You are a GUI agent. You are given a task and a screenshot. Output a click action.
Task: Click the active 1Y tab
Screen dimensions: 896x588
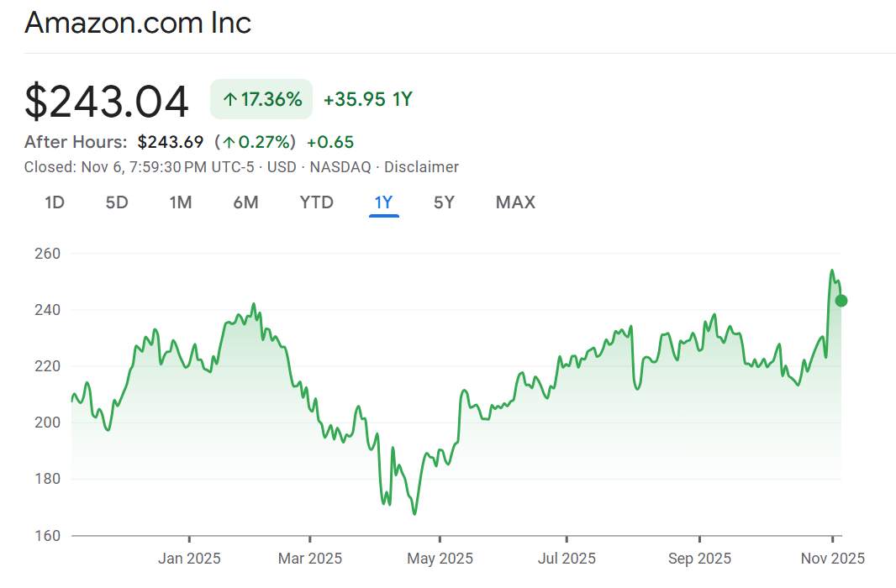[x=383, y=202]
